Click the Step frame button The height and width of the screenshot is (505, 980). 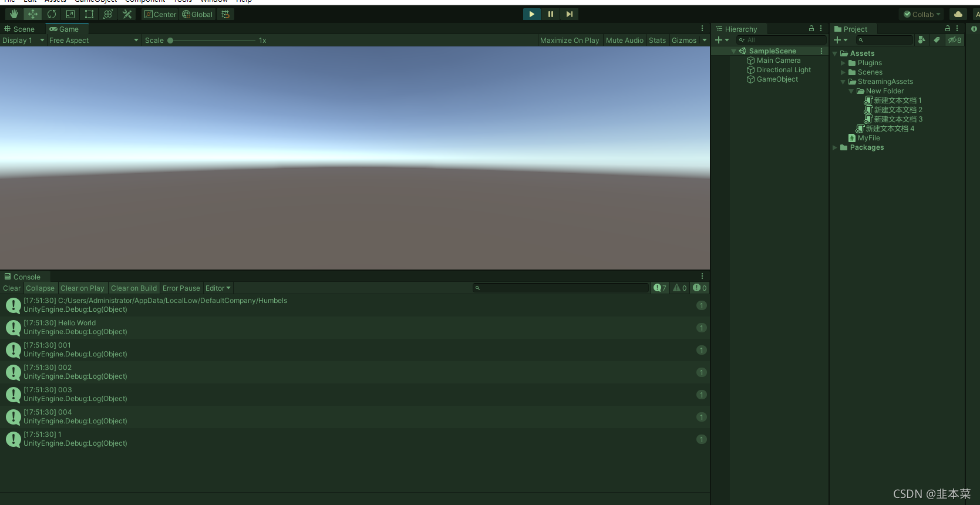click(x=569, y=14)
